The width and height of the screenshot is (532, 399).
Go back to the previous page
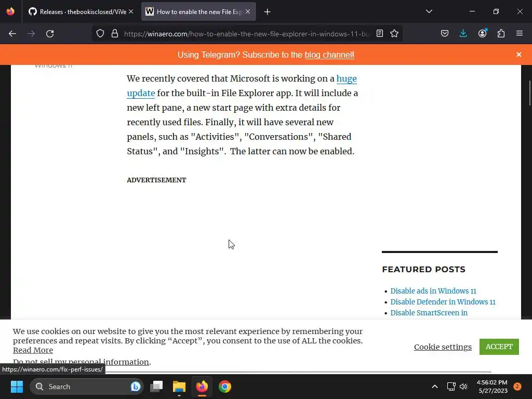coord(12,34)
